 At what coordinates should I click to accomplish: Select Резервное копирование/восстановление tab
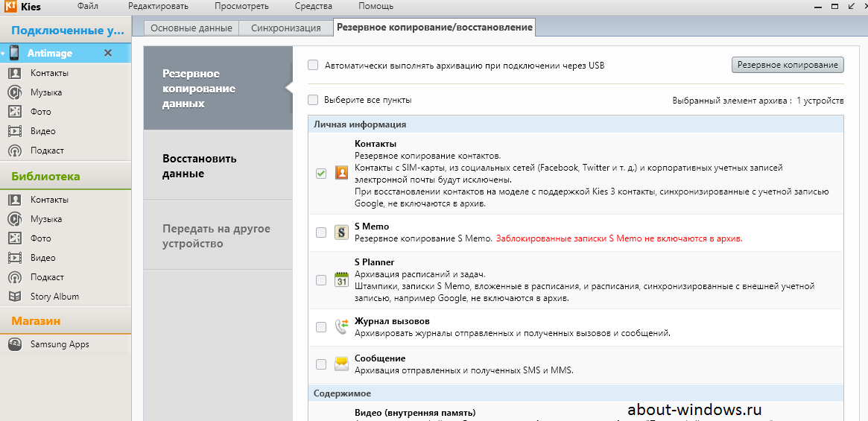coord(434,27)
